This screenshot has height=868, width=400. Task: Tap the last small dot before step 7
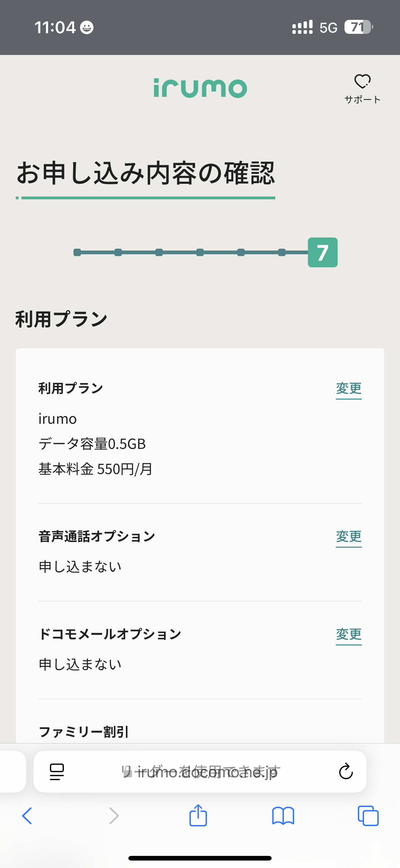click(282, 252)
